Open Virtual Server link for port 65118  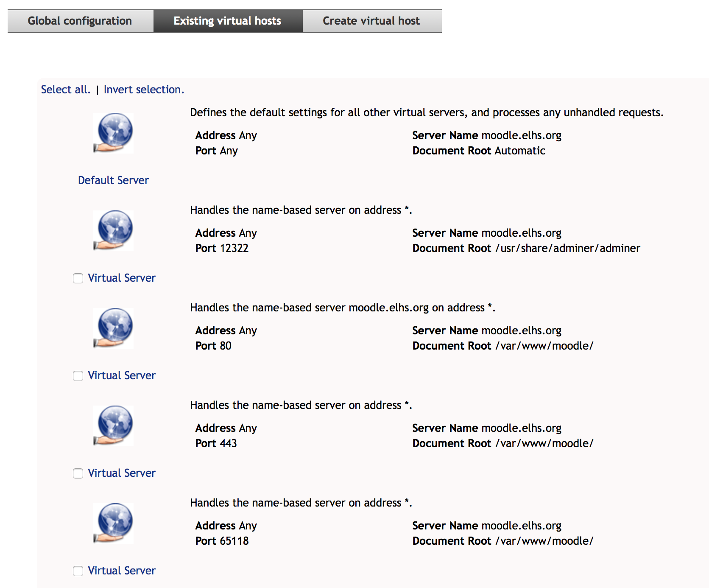pyautogui.click(x=122, y=571)
